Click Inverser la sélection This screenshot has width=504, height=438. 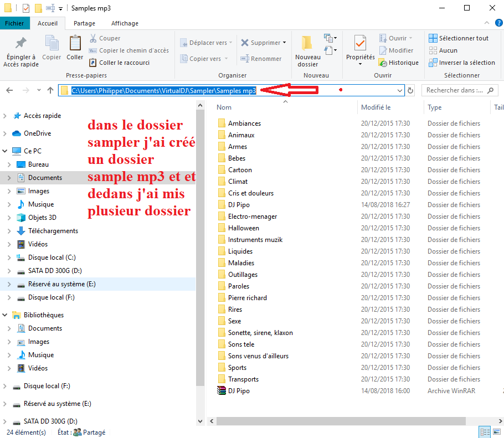tap(461, 63)
